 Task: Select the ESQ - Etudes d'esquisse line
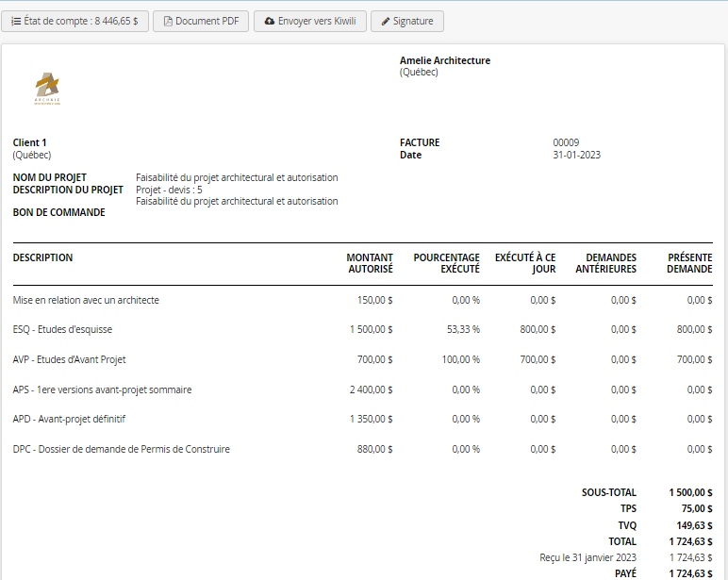click(x=60, y=329)
